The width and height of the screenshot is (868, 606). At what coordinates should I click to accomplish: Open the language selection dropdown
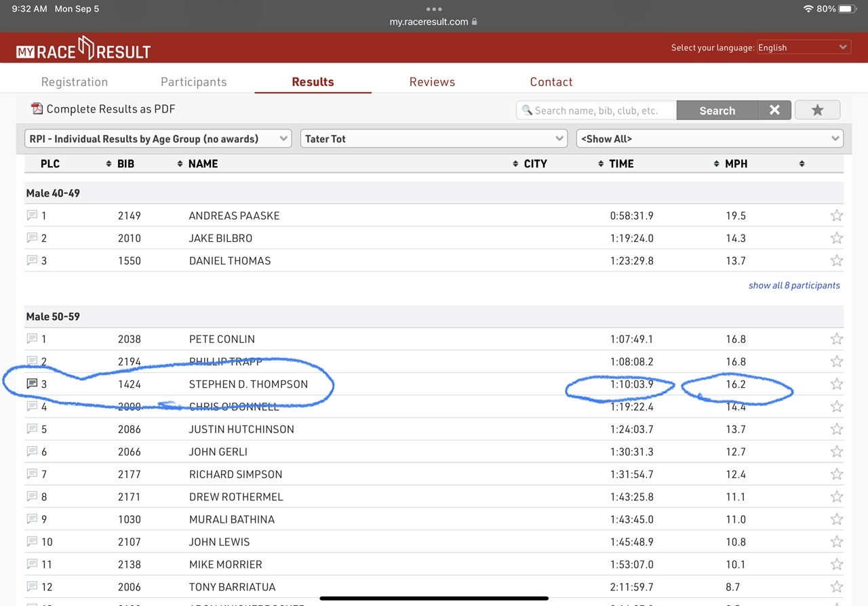(x=804, y=47)
